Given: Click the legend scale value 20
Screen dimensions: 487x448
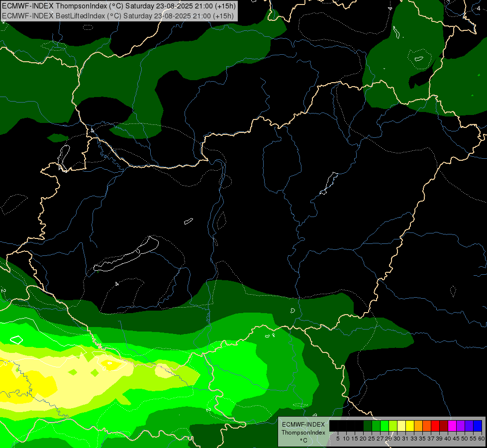Looking at the screenshot, I should tap(363, 439).
